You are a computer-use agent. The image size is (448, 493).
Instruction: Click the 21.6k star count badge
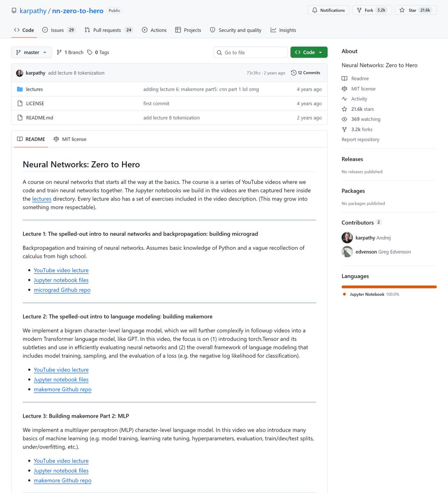[425, 10]
